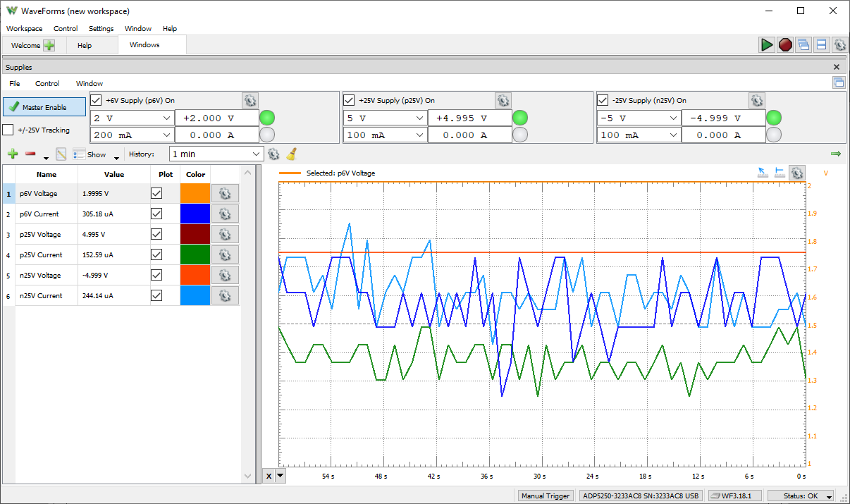Open history options gear icon

click(274, 154)
